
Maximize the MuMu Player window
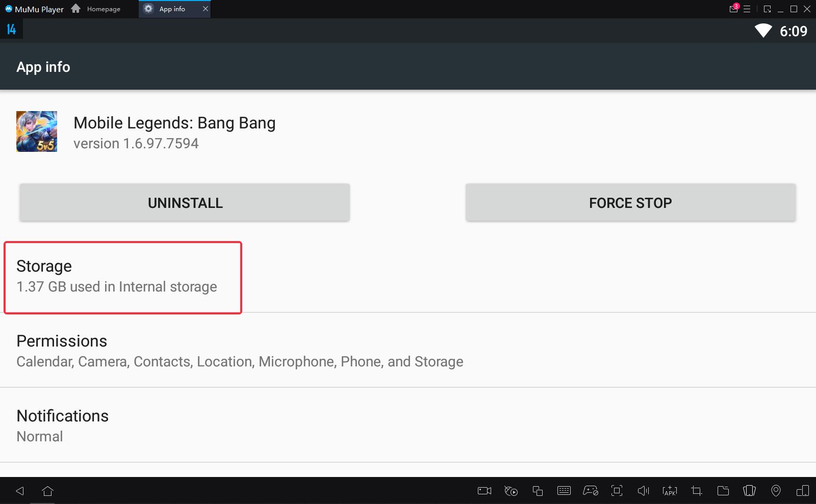pos(794,9)
